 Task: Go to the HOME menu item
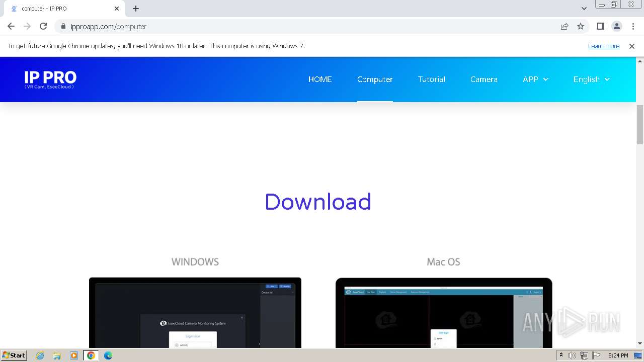coord(320,79)
